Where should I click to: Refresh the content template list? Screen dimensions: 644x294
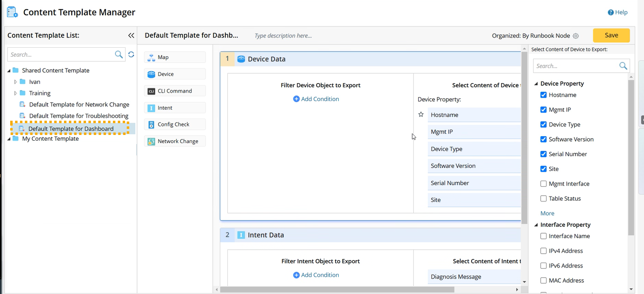tap(131, 55)
